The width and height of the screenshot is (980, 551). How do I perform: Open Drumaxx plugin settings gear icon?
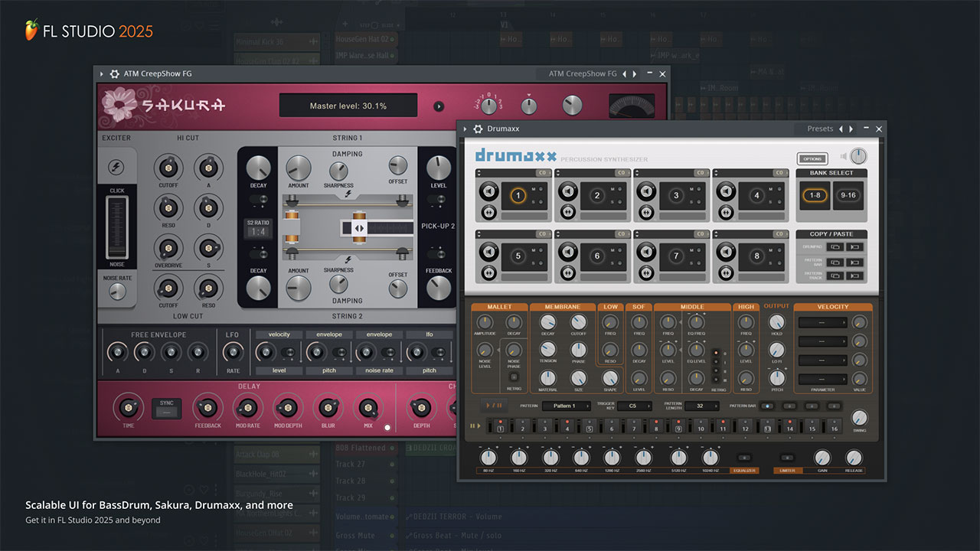pos(479,129)
